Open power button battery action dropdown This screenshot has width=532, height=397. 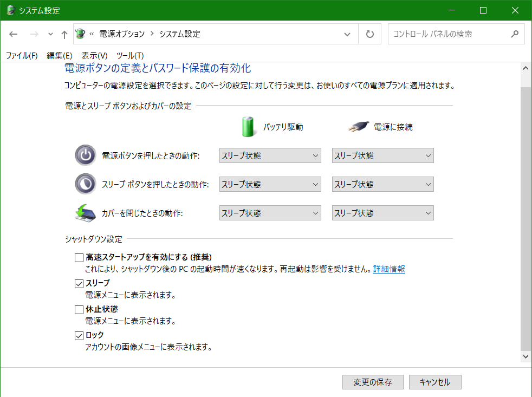(270, 155)
